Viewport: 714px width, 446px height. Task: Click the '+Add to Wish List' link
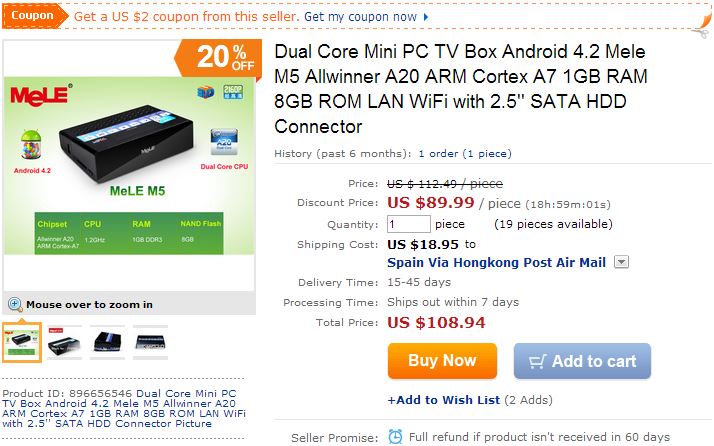click(x=443, y=400)
